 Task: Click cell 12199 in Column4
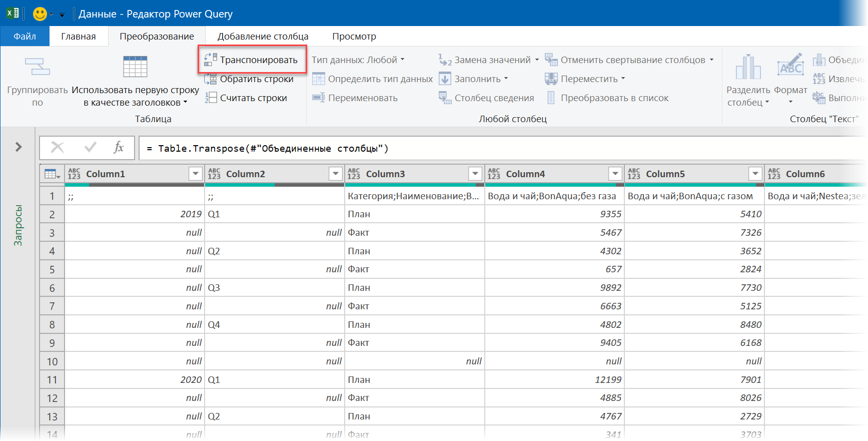[554, 380]
